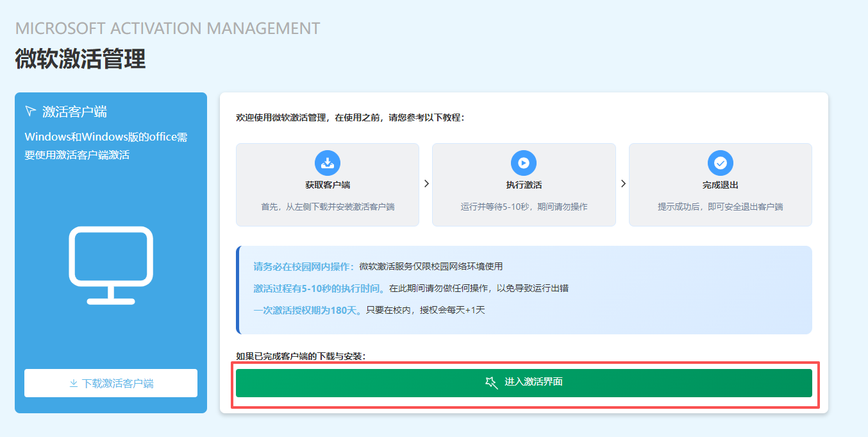
Task: Click MICROSOFT ACTIVATION MANAGEMENT subtitle
Action: [x=167, y=28]
